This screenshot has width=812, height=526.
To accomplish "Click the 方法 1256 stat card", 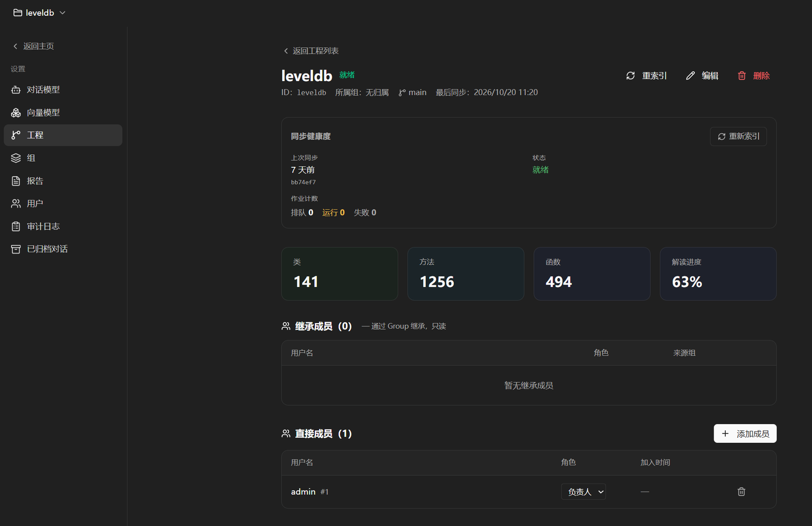I will [x=466, y=274].
